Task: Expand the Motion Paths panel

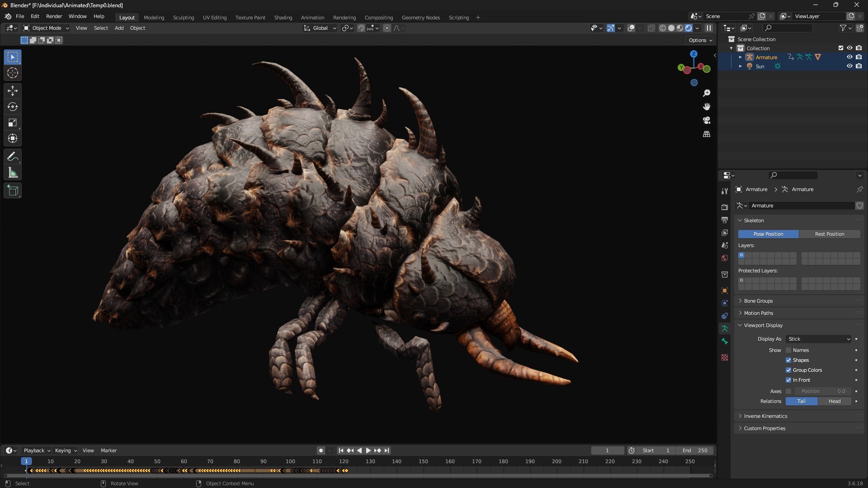Action: 759,313
